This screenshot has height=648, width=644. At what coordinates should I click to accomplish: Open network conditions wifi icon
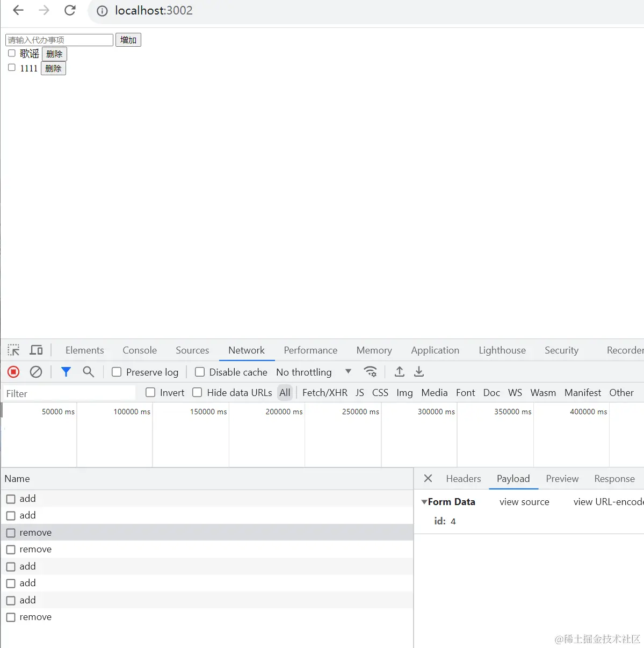click(370, 372)
